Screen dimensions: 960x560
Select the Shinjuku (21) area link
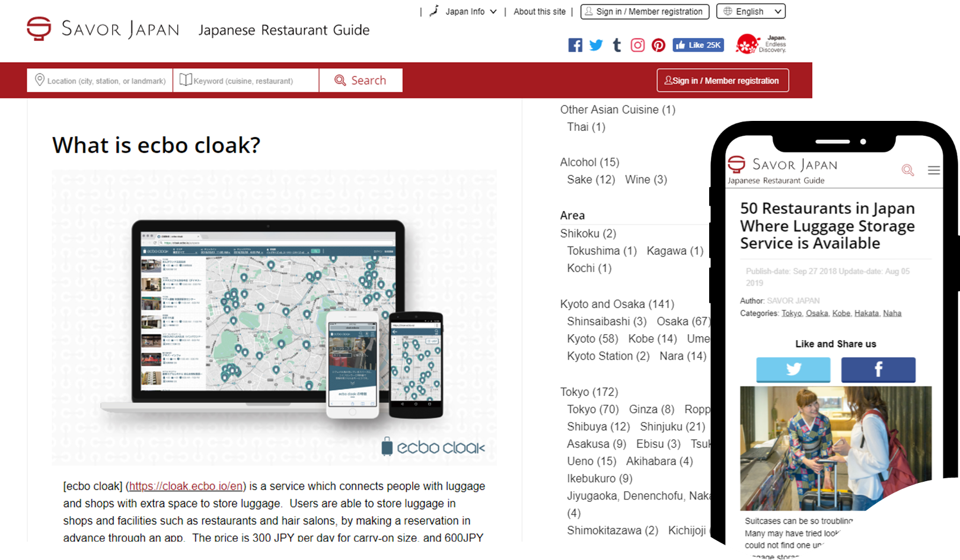(x=672, y=427)
